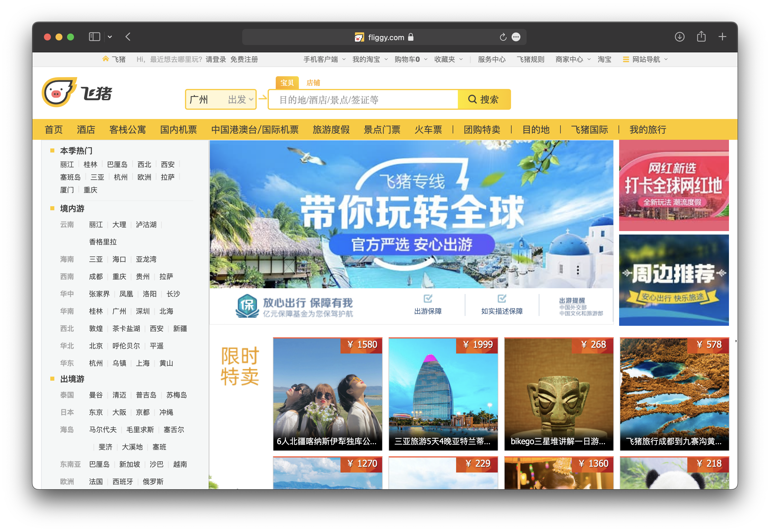The image size is (770, 532).
Task: Click the 网站导航 hamburger icon
Action: 625,59
